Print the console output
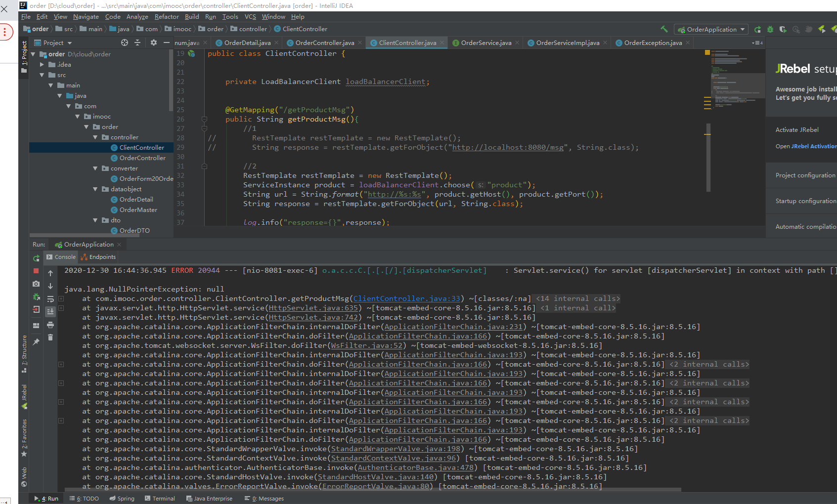The width and height of the screenshot is (837, 504). point(50,325)
